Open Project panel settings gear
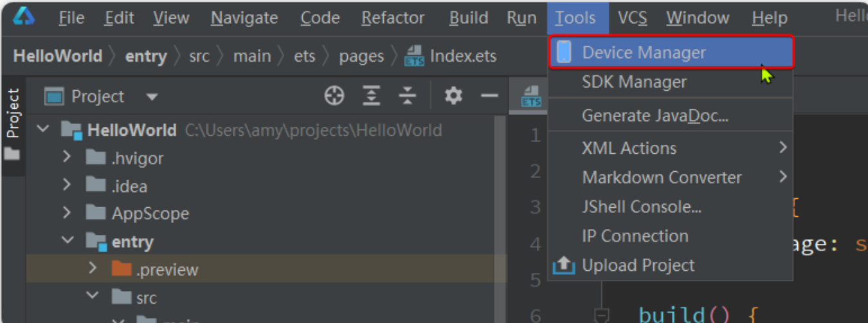 (x=453, y=97)
